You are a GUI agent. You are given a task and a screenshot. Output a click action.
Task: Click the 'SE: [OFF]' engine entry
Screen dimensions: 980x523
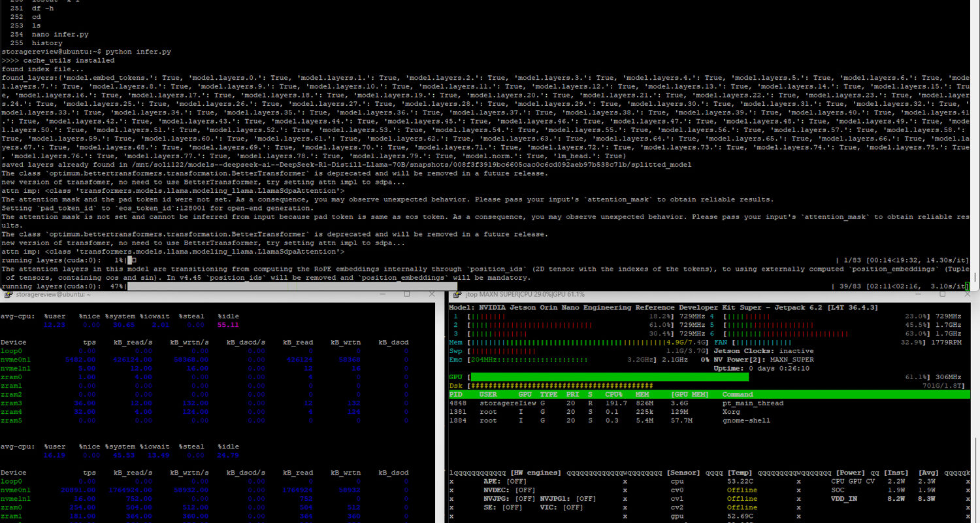(502, 507)
